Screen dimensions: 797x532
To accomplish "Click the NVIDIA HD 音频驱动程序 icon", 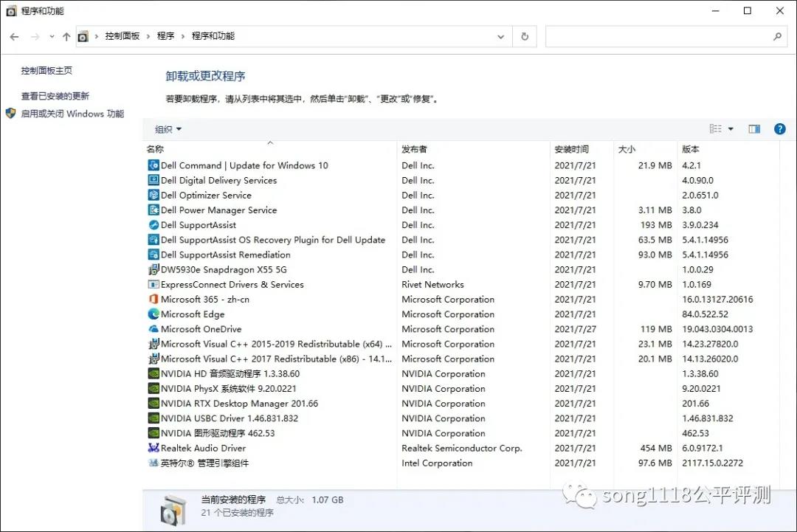I will [153, 373].
